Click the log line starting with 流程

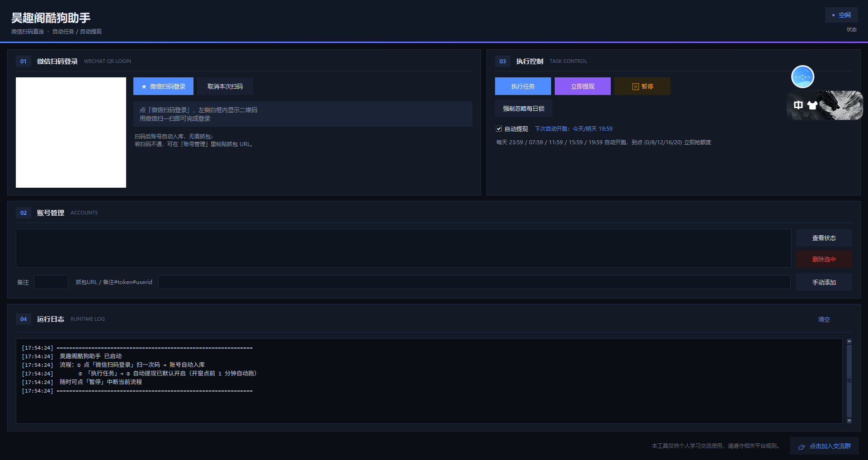(132, 365)
